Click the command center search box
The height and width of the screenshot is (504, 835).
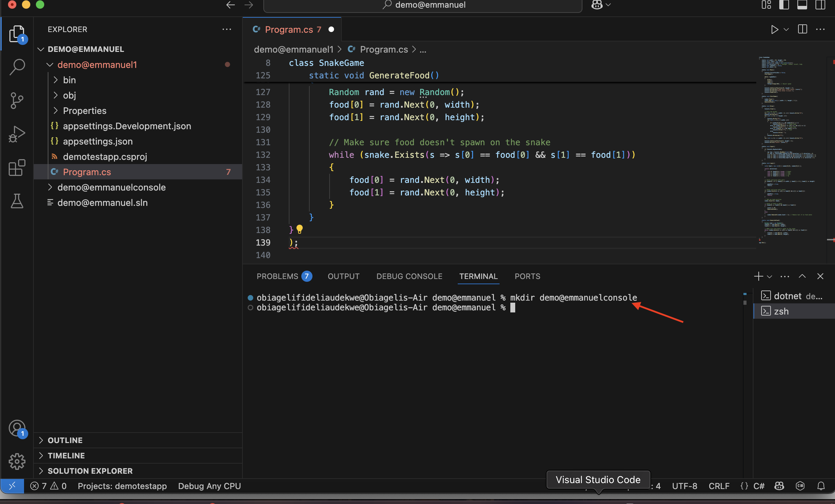423,5
